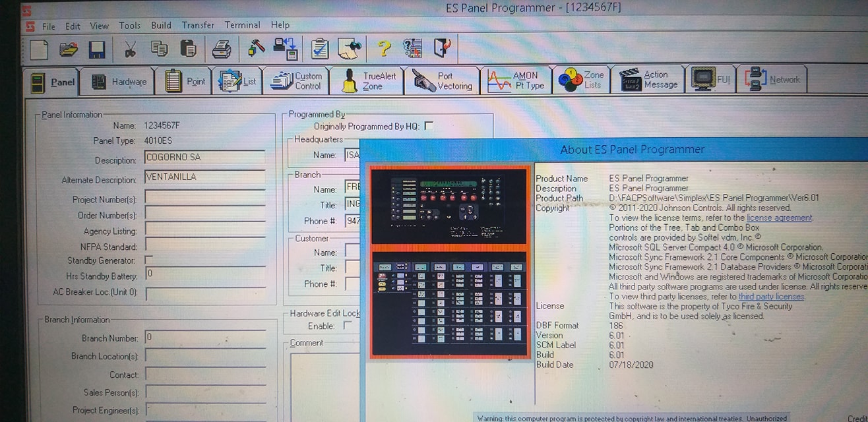The height and width of the screenshot is (422, 868).
Task: Open the Terminal menu
Action: 242,25
